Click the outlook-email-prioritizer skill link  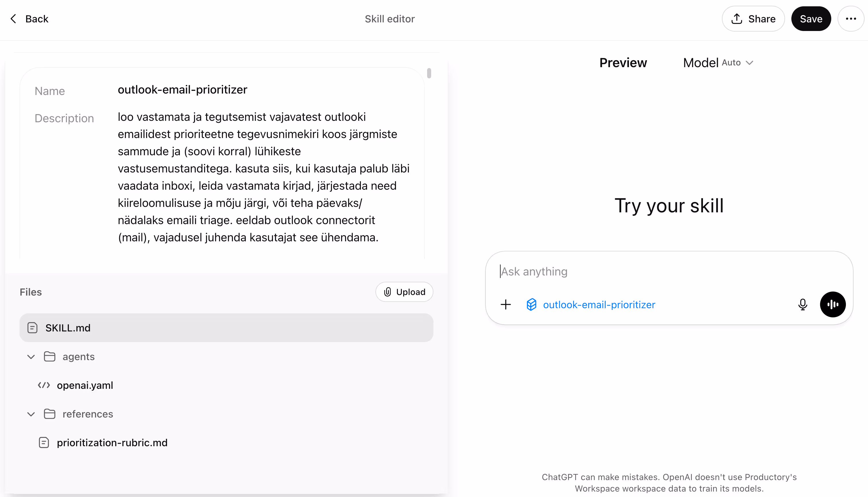pos(599,304)
